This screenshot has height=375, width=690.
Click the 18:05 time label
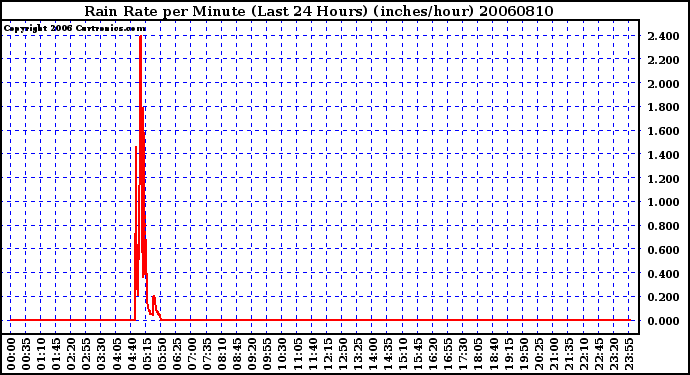[478, 354]
